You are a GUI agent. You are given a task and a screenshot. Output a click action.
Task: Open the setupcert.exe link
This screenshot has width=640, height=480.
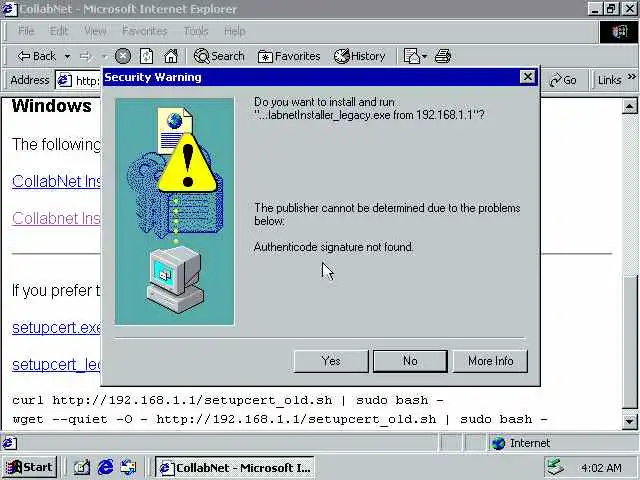click(56, 328)
